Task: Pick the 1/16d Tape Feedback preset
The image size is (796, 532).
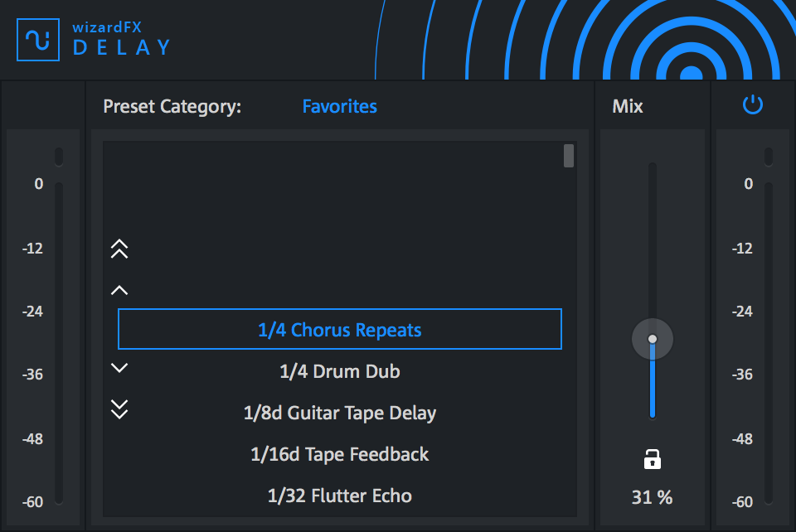Action: pos(339,454)
